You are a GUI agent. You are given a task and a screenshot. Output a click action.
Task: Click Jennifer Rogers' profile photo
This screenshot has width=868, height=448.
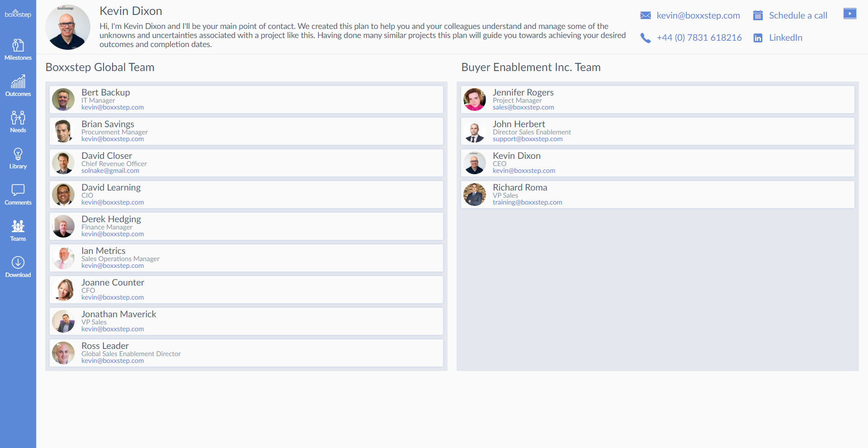475,100
